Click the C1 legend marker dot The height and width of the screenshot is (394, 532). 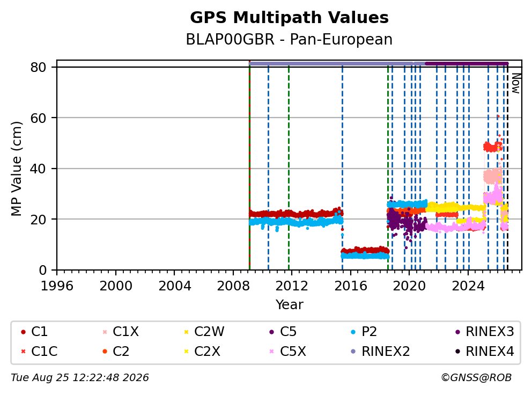23,332
